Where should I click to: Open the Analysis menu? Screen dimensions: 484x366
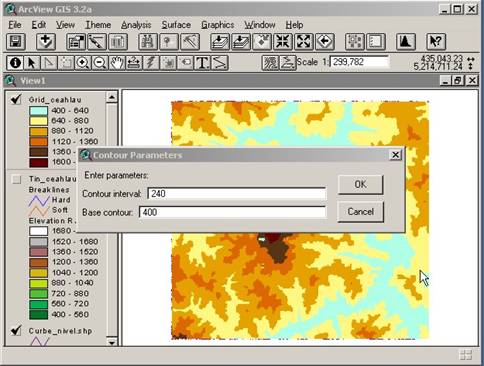tap(136, 25)
